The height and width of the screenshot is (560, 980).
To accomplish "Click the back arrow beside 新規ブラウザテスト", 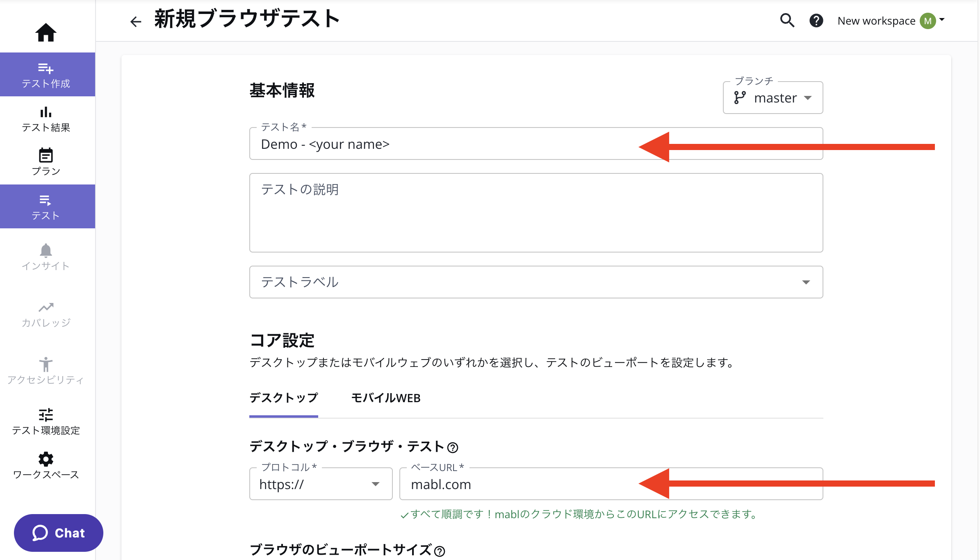I will [x=135, y=21].
